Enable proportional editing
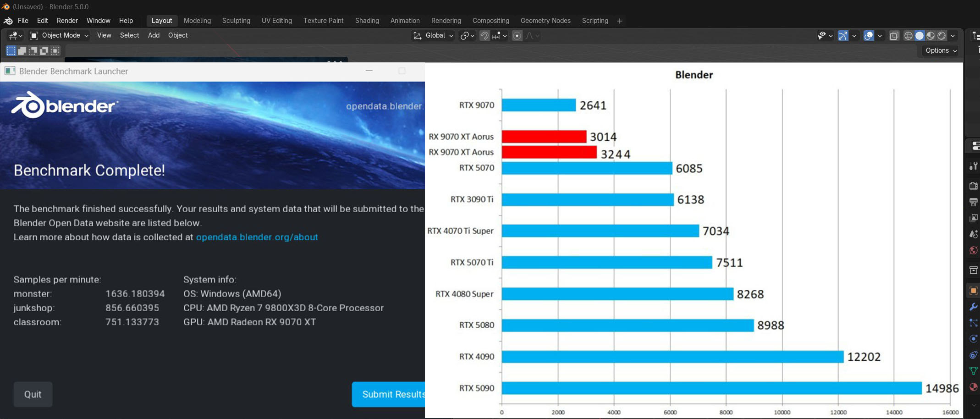This screenshot has width=980, height=419. coord(517,36)
